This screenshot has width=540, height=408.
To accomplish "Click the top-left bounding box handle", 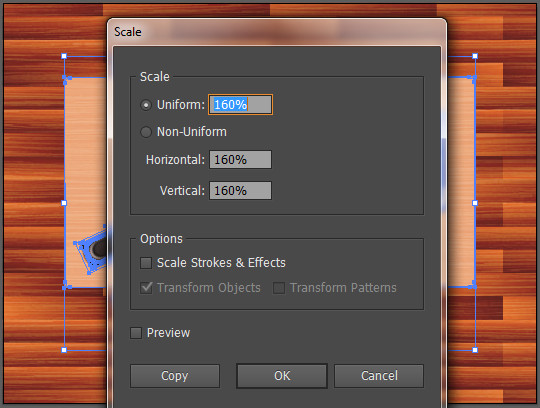I will point(64,56).
